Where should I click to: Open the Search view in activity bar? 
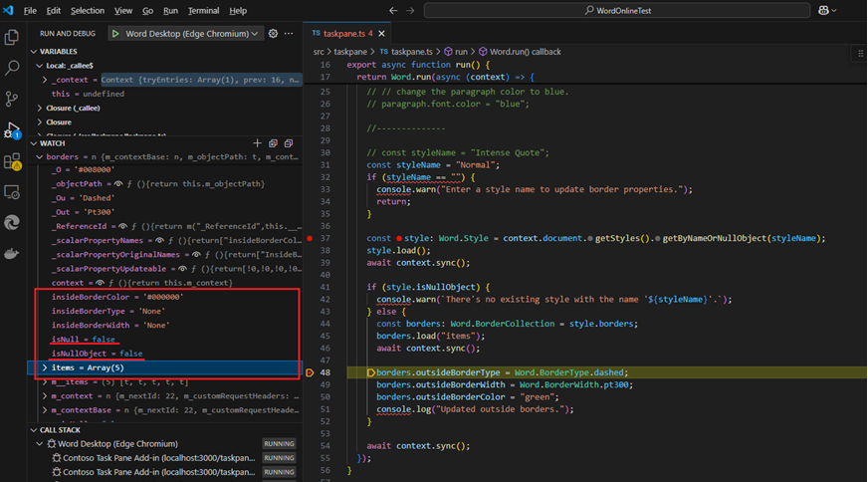[x=13, y=69]
